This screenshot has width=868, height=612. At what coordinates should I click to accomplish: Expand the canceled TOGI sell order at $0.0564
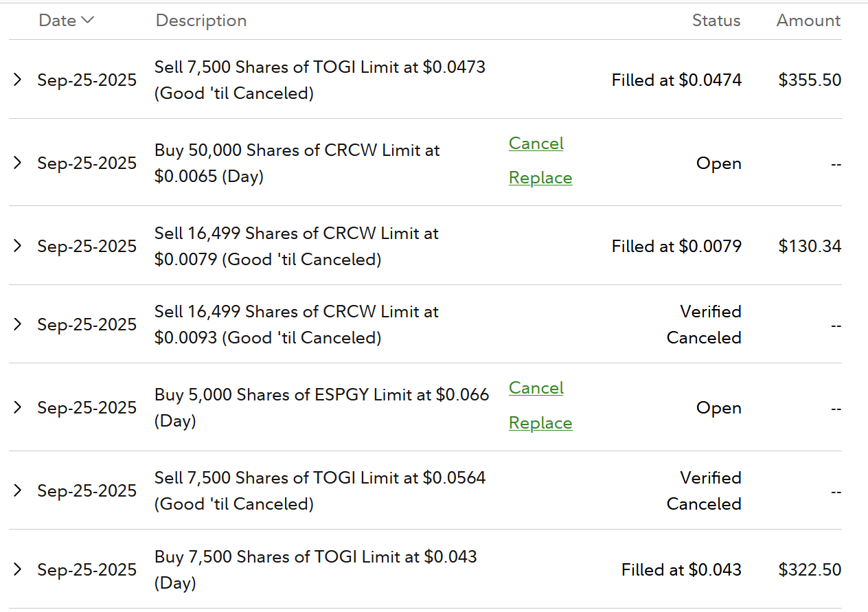click(x=18, y=490)
